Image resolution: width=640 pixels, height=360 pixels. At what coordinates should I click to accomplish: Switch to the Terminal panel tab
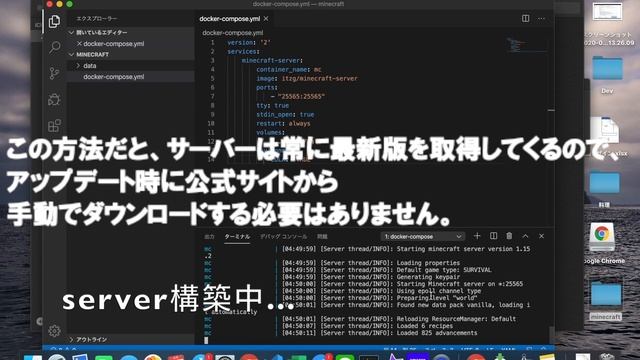point(237,237)
